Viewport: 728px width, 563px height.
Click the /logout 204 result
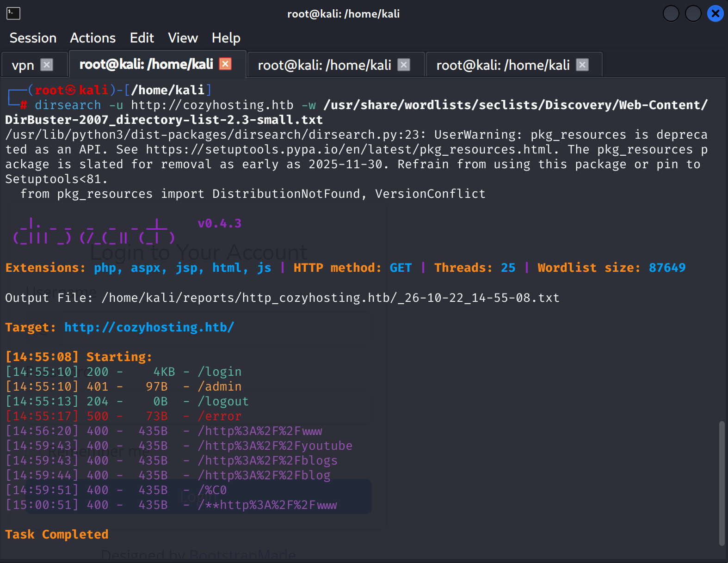point(127,401)
